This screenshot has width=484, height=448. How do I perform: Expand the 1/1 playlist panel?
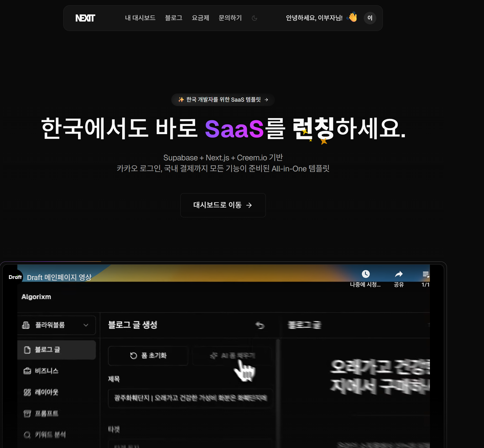click(426, 274)
